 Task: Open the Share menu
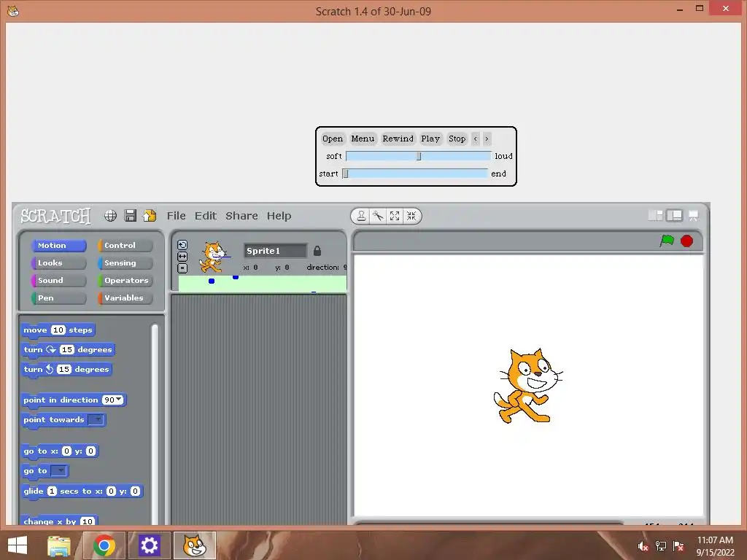pos(241,216)
